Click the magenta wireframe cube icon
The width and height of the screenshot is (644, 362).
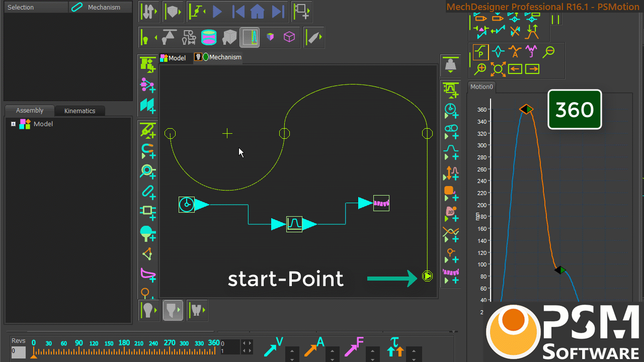coord(289,37)
